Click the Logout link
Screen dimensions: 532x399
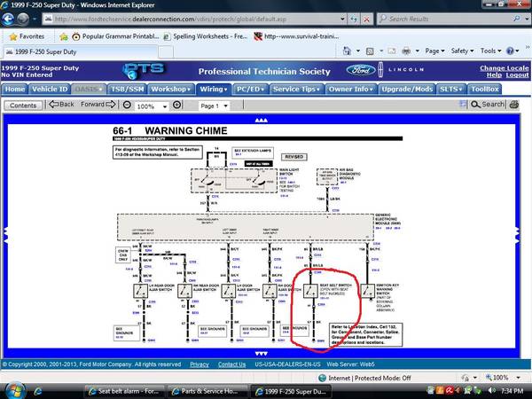(x=517, y=75)
